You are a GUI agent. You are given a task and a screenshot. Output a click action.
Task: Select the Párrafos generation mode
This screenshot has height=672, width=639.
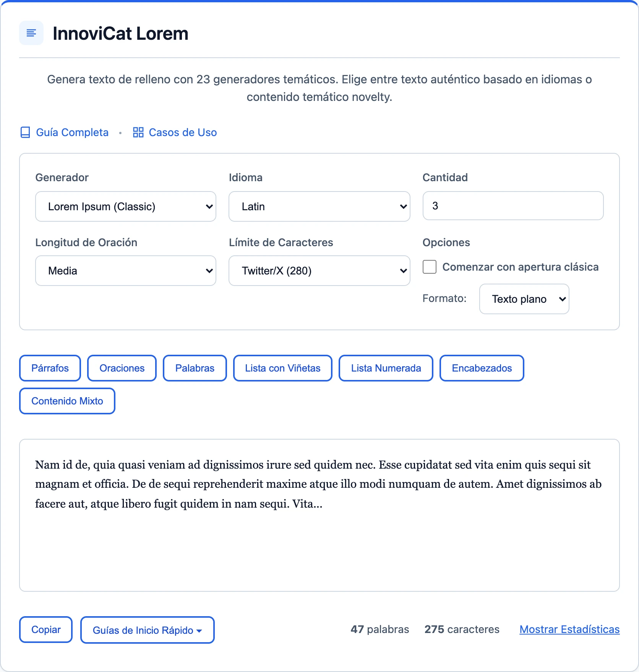50,368
